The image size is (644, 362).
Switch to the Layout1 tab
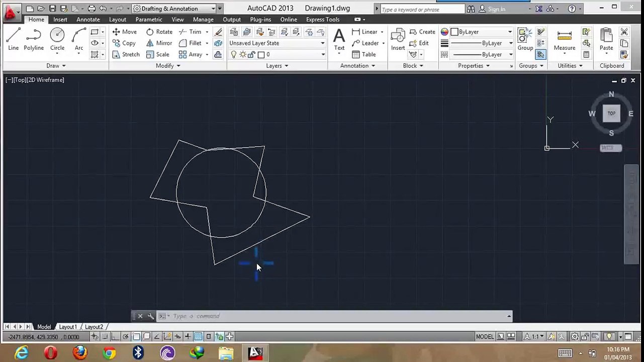(68, 327)
